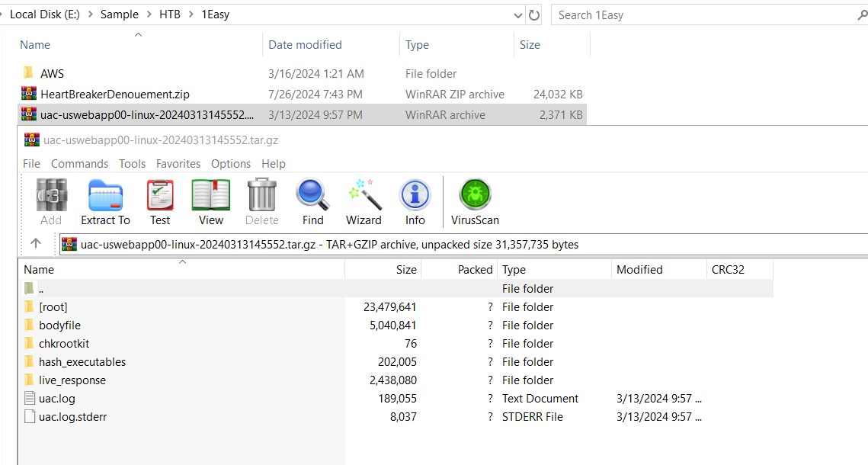Select HeartBreakerDenouement.zip file
The height and width of the screenshot is (465, 868).
114,95
